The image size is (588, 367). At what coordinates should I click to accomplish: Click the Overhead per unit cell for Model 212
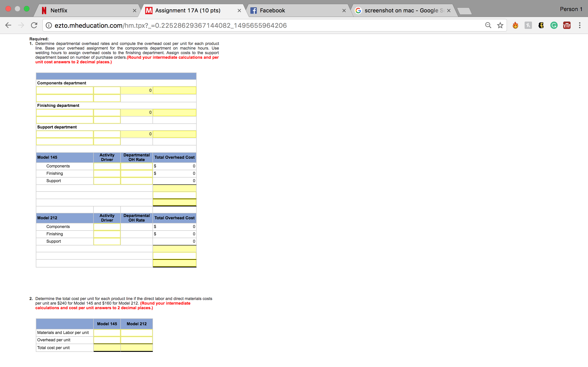click(x=137, y=340)
